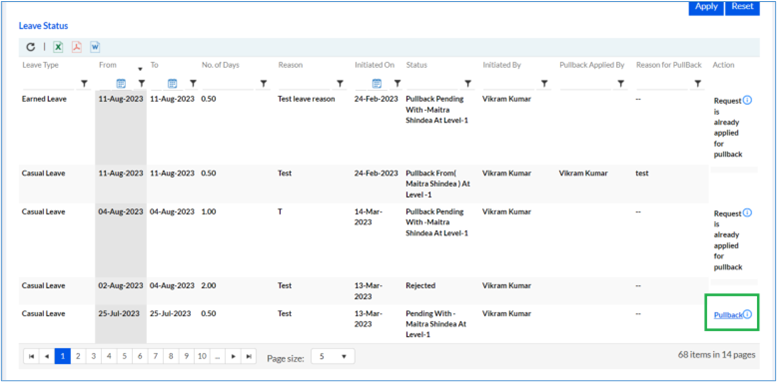The height and width of the screenshot is (382, 777).
Task: Toggle sort arrow on From column
Action: coord(140,69)
